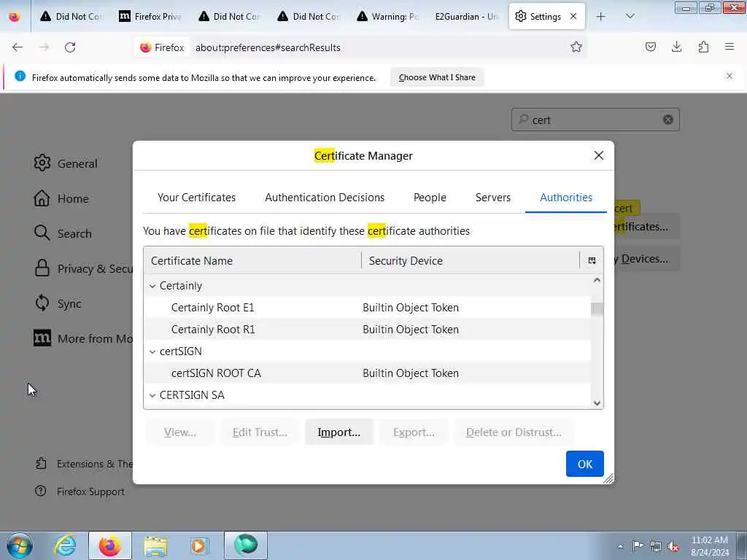747x560 pixels.
Task: Open Home settings in sidebar
Action: point(61,198)
